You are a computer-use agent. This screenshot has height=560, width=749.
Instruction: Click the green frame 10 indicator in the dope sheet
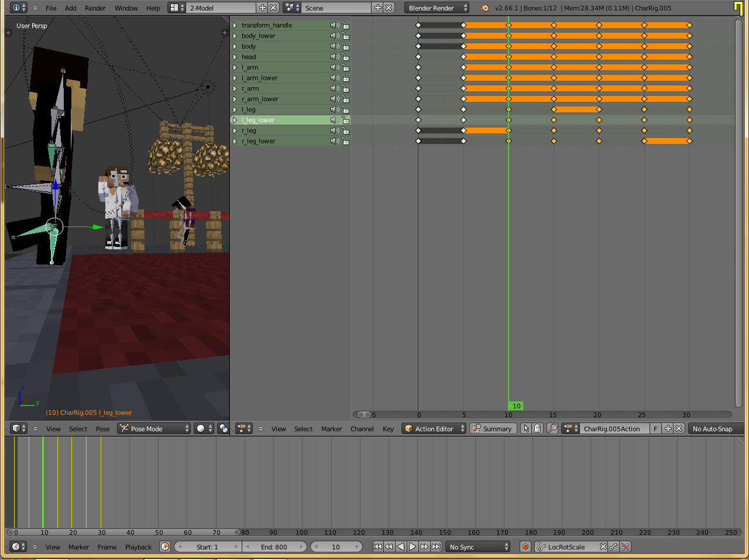[x=516, y=406]
